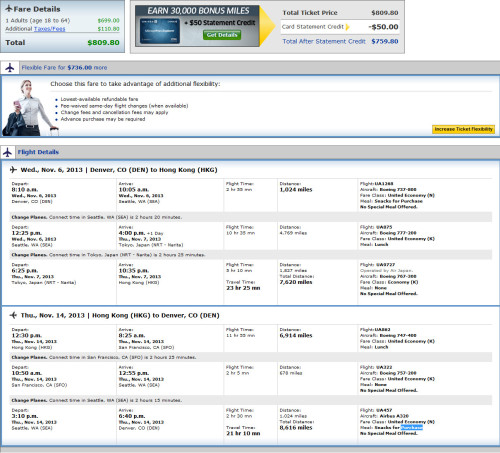Click the 23 hr 25 mn travel time
The width and height of the screenshot is (500, 453).
(x=243, y=288)
